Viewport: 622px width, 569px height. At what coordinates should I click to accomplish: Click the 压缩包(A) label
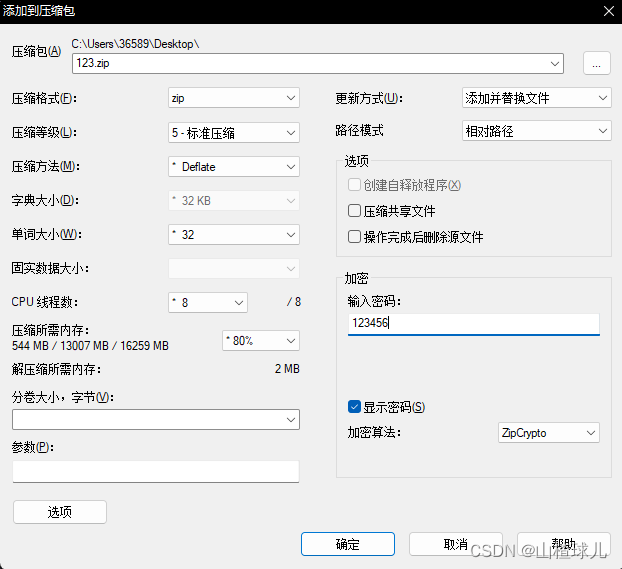click(x=36, y=52)
